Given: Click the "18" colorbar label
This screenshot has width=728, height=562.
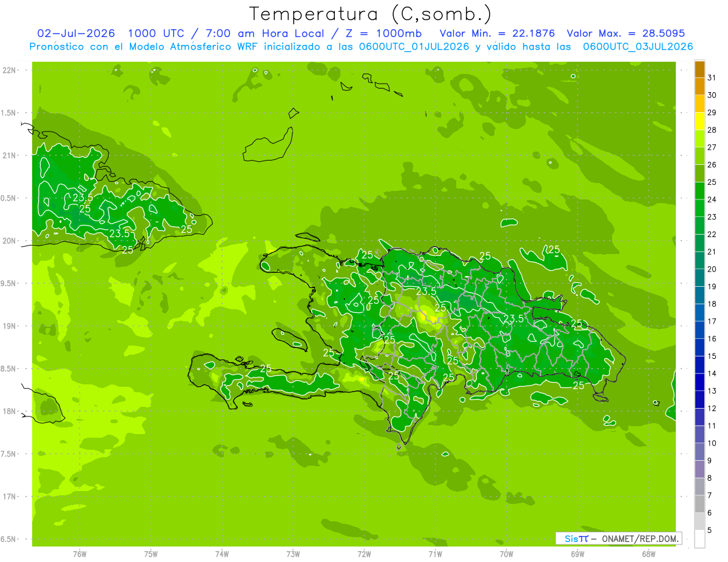Looking at the screenshot, I should [x=712, y=304].
